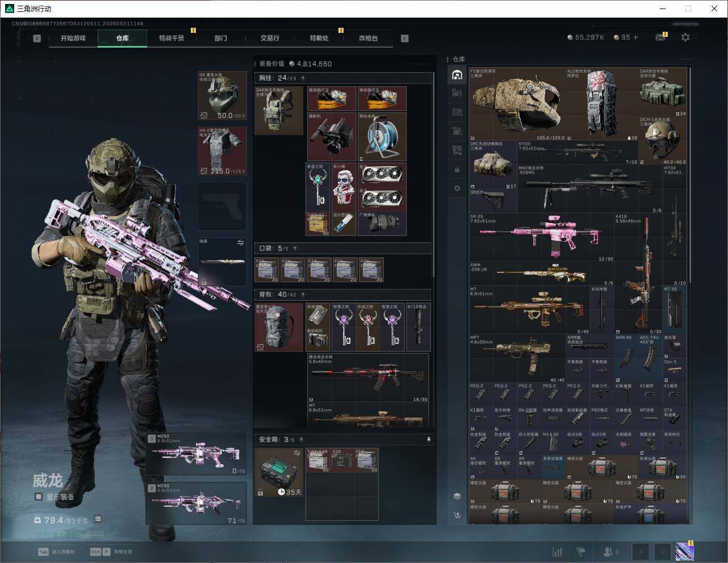Screen dimensions: 728x563
Task: Select the ALS backpack in warehouse
Action: coord(603,104)
